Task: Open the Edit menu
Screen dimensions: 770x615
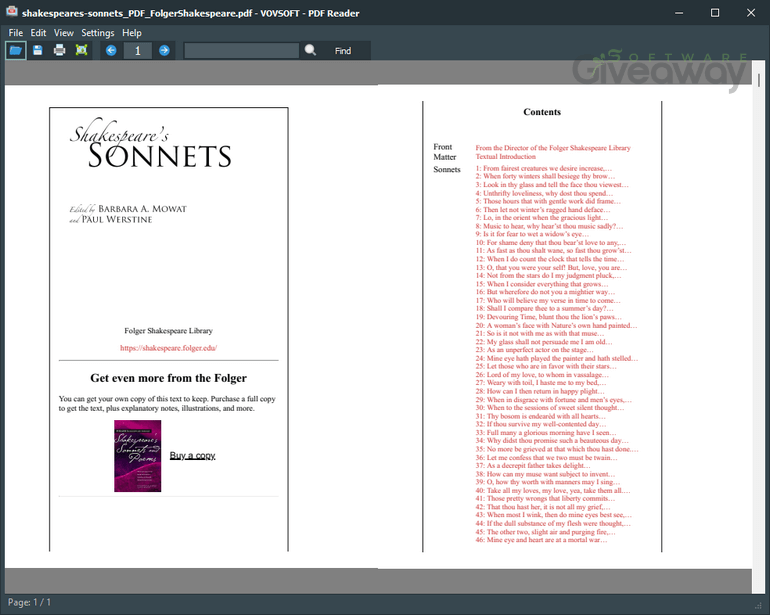Action: point(38,33)
